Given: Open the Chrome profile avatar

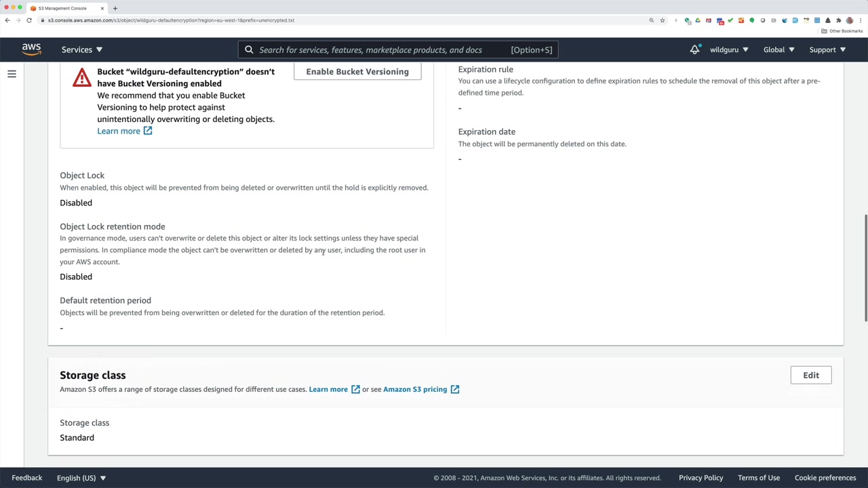Looking at the screenshot, I should pyautogui.click(x=850, y=20).
